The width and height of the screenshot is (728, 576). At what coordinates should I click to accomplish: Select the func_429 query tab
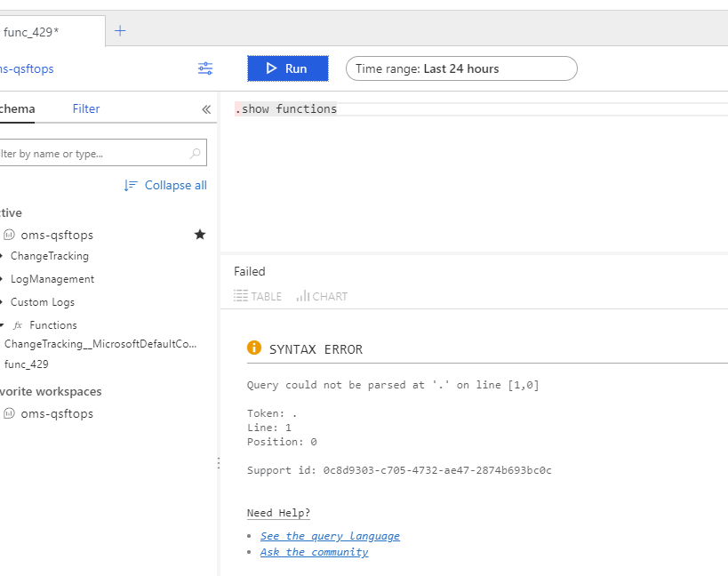pyautogui.click(x=52, y=32)
